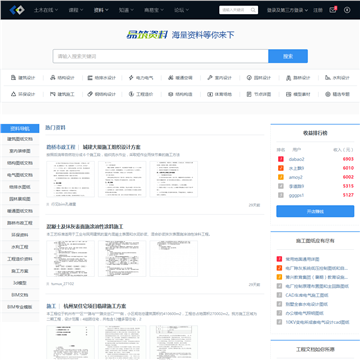Select BIM文档 in the left sidebar
This screenshot has width=360, height=360.
[x=20, y=295]
